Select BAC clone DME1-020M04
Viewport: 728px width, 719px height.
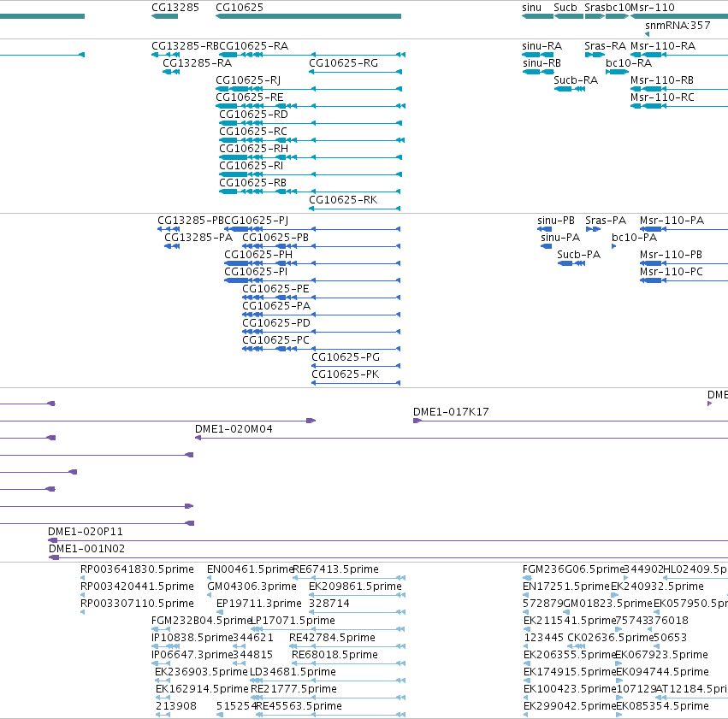tap(234, 429)
